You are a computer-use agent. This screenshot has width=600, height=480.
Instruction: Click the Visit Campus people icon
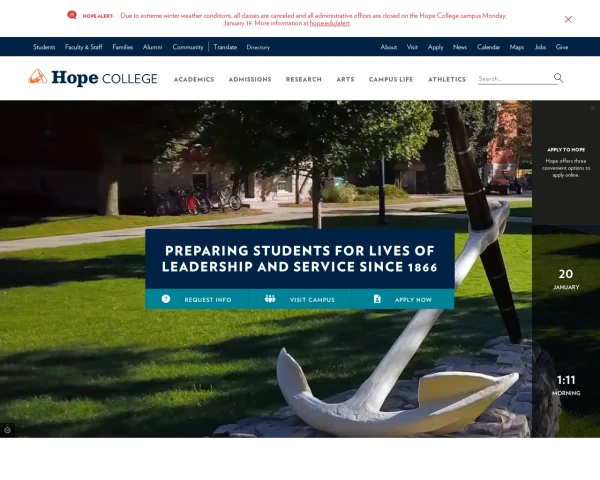pyautogui.click(x=270, y=299)
